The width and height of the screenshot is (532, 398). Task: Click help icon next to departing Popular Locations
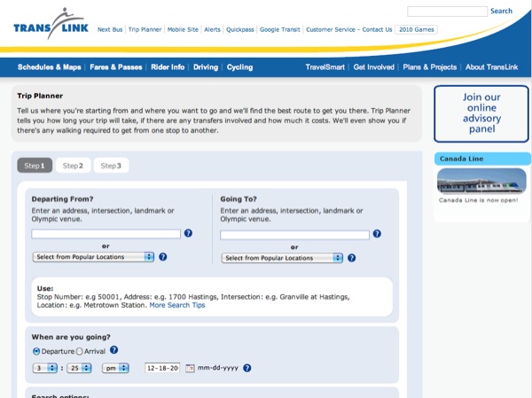pyautogui.click(x=163, y=257)
